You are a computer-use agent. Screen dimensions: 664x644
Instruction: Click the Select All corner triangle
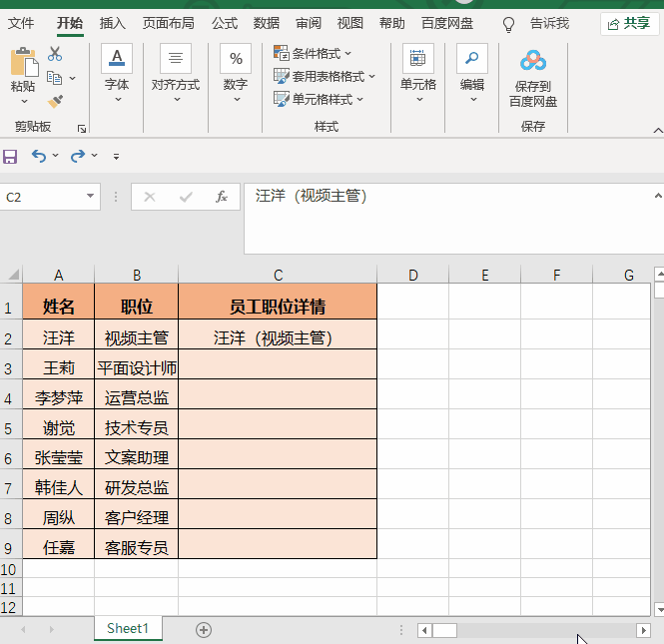(x=14, y=275)
